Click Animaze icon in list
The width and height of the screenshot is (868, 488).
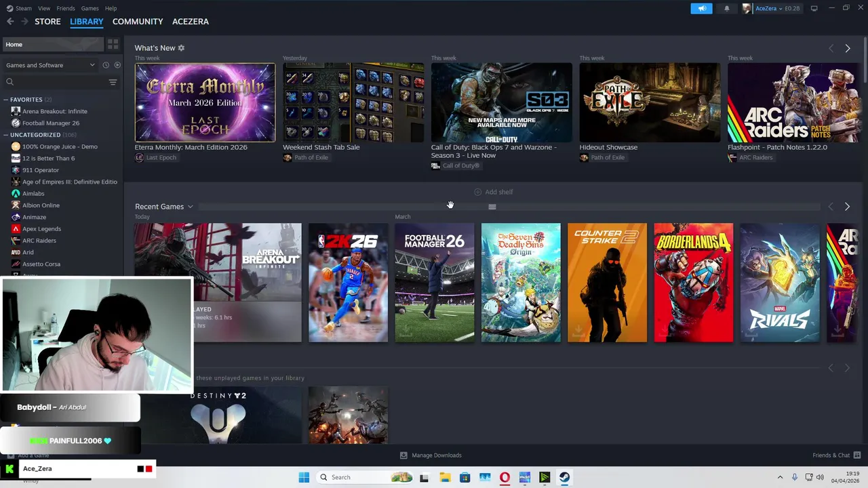tap(16, 218)
